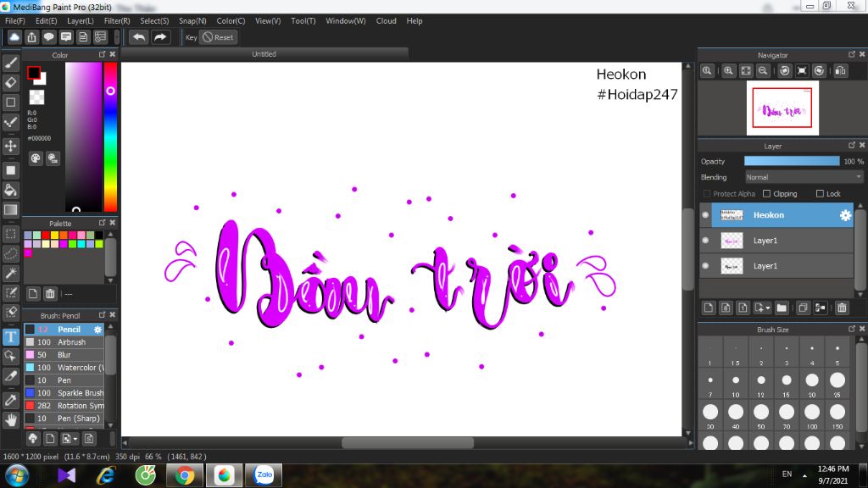Delete layer with trash icon in Layer panel

(842, 308)
